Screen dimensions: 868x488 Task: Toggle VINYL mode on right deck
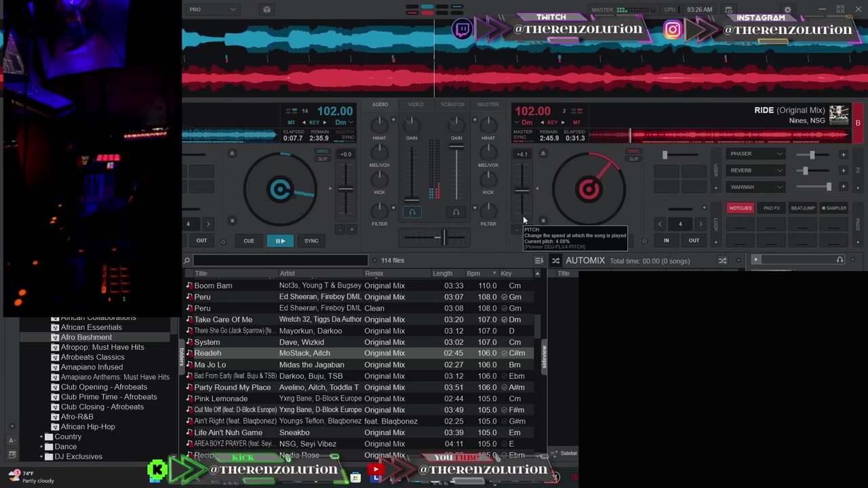(x=633, y=151)
